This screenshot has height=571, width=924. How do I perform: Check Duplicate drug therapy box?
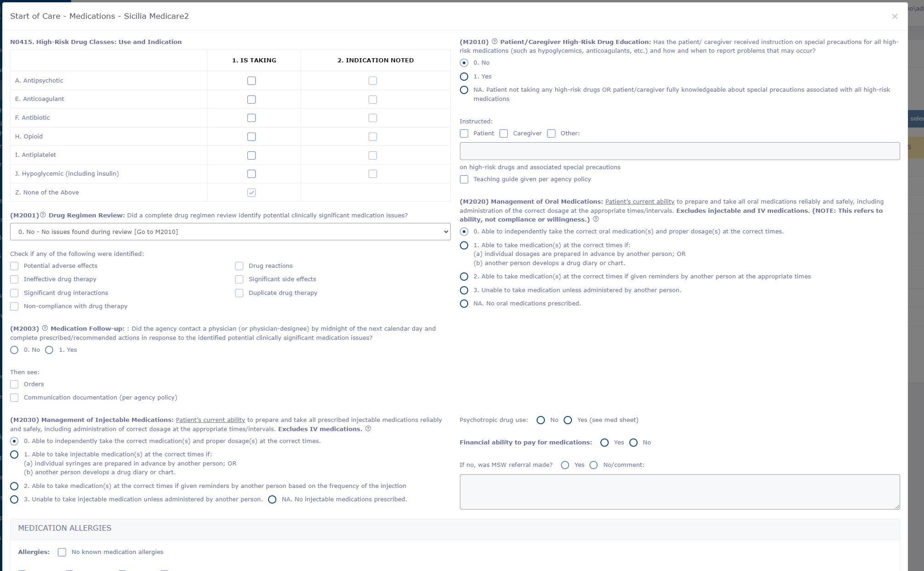click(x=239, y=293)
